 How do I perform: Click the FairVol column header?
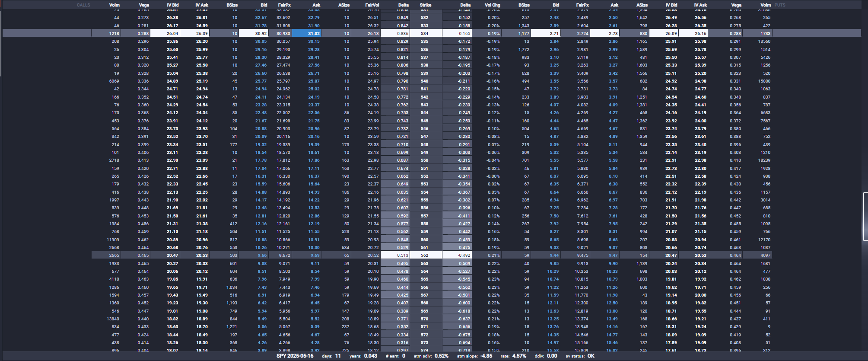click(x=372, y=5)
